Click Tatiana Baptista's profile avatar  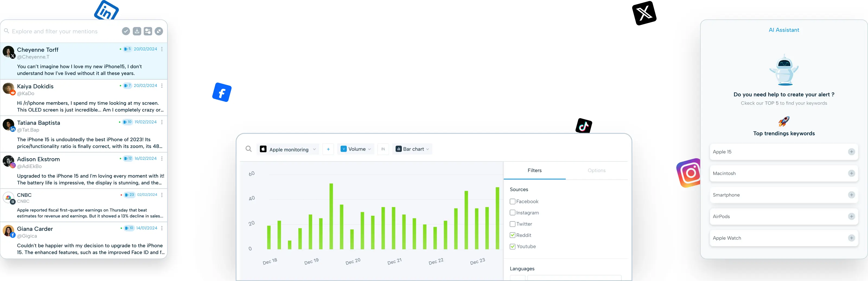tap(8, 125)
